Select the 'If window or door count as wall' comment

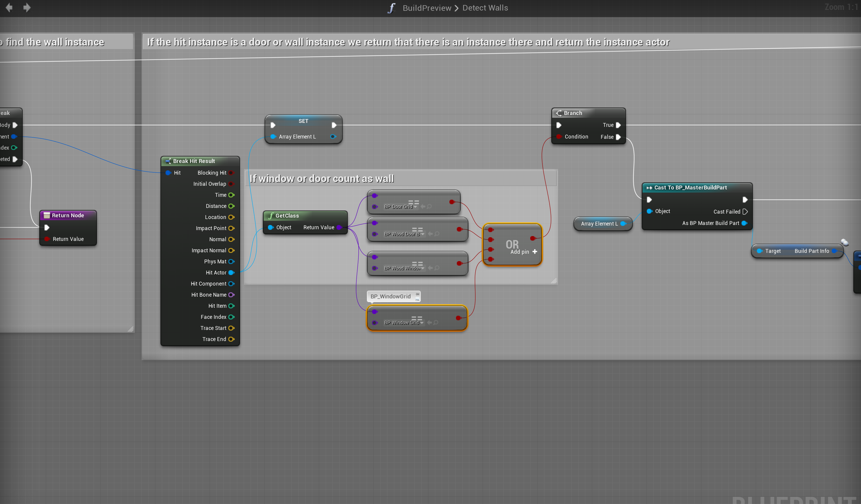(321, 179)
